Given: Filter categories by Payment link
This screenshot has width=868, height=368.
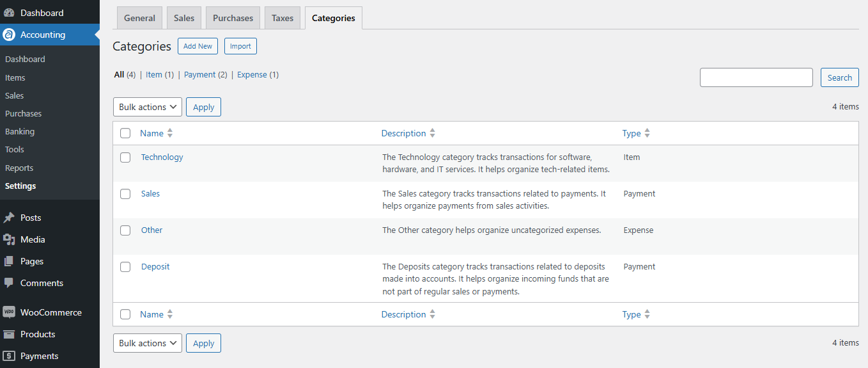Looking at the screenshot, I should tap(200, 75).
